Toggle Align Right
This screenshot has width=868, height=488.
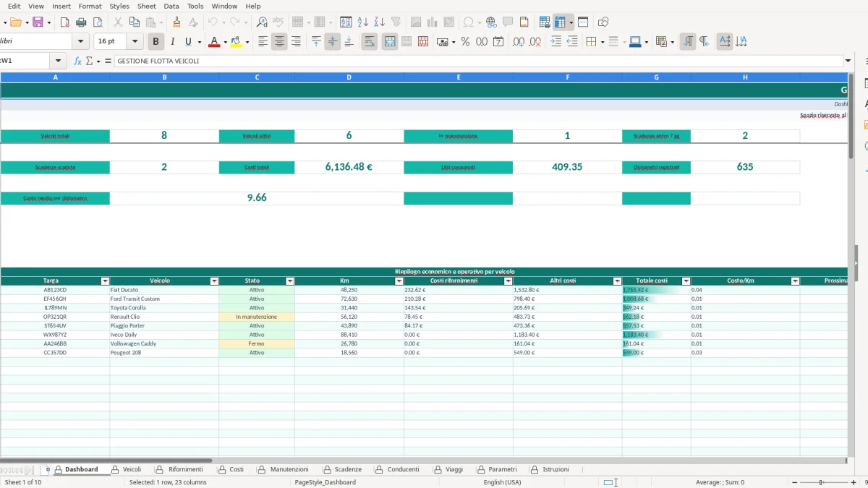tap(296, 42)
